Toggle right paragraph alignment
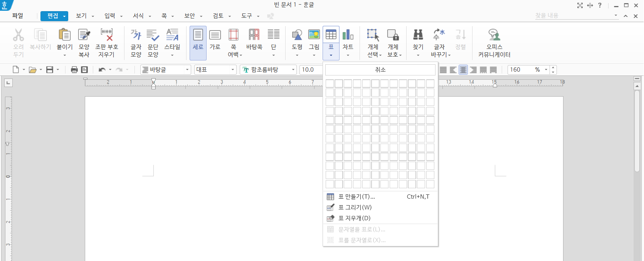 [473, 70]
